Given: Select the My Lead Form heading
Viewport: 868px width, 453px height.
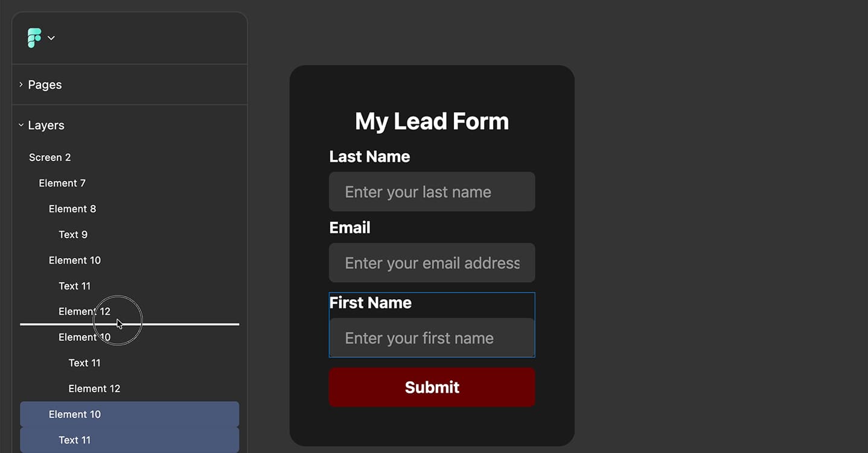Looking at the screenshot, I should (432, 121).
